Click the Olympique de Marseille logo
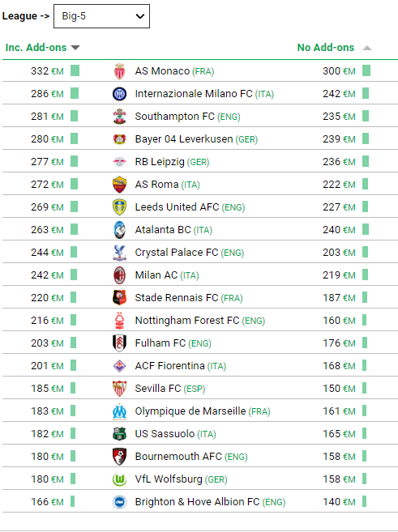 coord(119,411)
